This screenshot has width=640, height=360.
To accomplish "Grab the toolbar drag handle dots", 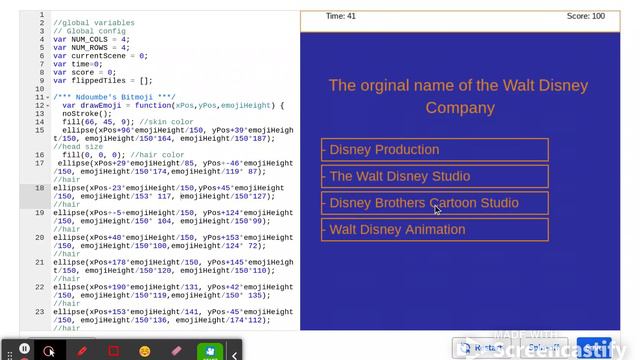I will click(10, 356).
